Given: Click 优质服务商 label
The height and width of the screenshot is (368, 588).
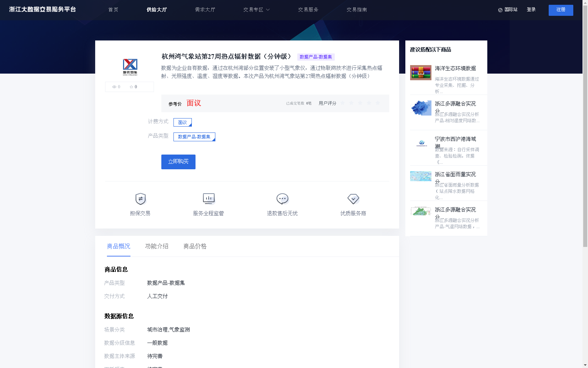Looking at the screenshot, I should click(x=353, y=213).
